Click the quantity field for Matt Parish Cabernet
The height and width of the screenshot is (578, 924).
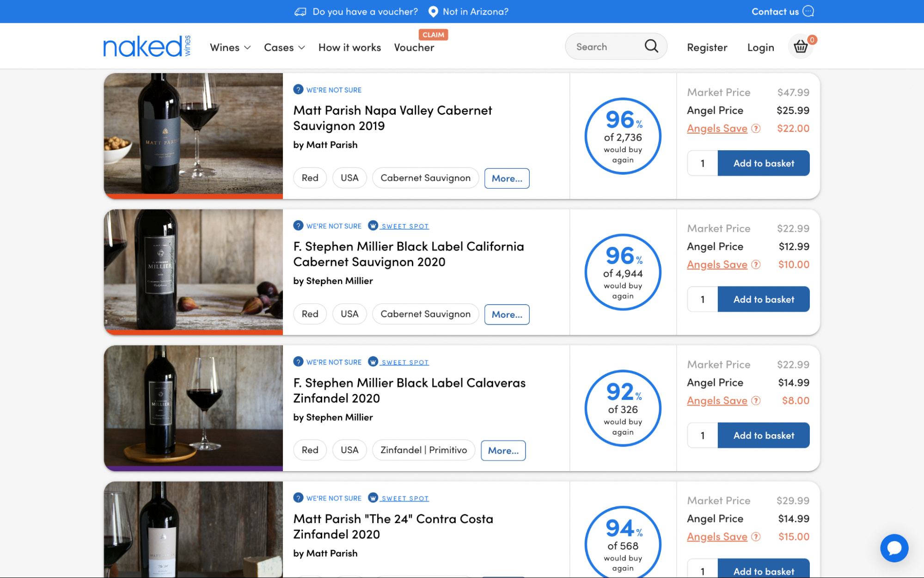coord(702,163)
